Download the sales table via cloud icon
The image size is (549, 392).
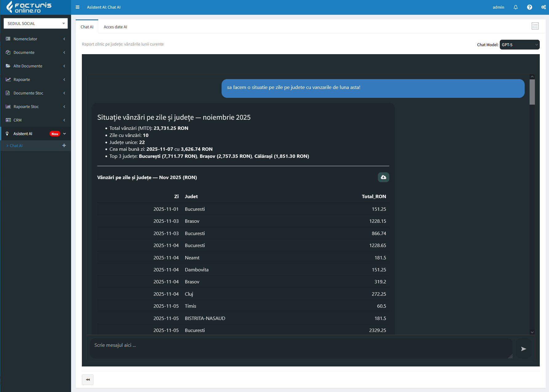pos(383,177)
